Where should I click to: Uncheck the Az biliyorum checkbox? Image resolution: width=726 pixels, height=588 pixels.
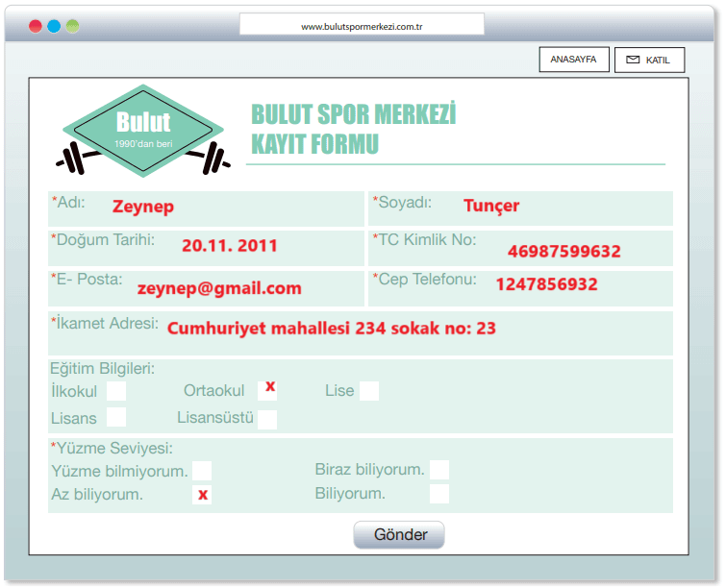tap(202, 495)
